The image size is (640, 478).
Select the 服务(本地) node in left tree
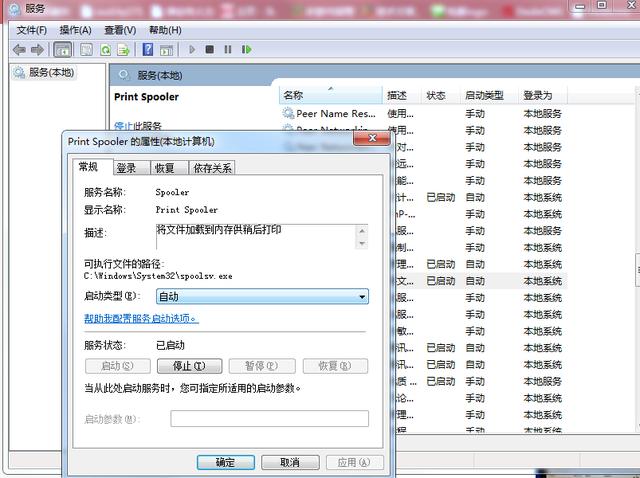[44, 73]
